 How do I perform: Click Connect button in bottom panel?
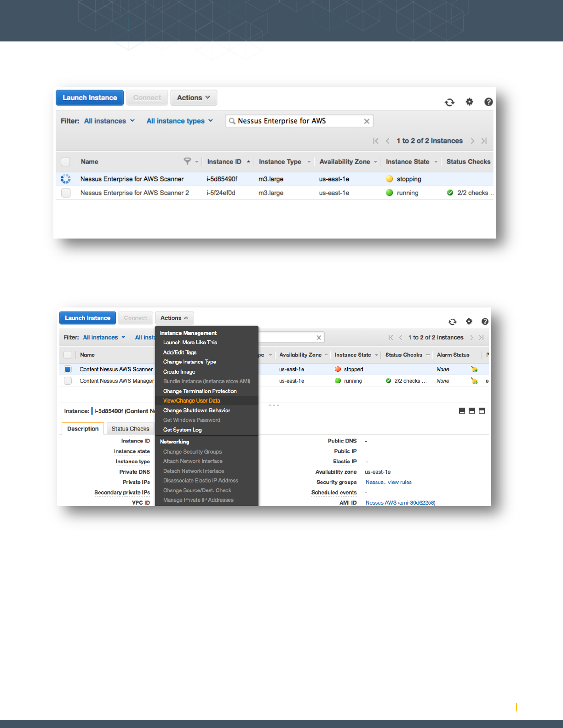136,318
